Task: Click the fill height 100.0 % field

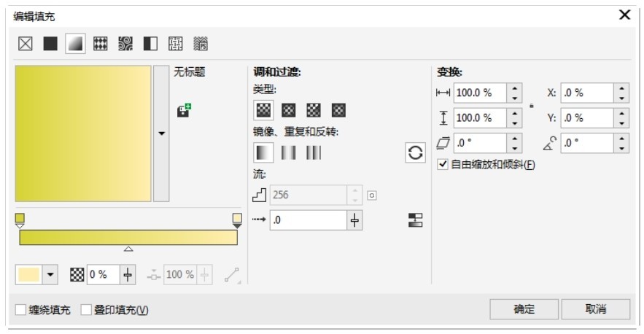Action: click(x=480, y=118)
